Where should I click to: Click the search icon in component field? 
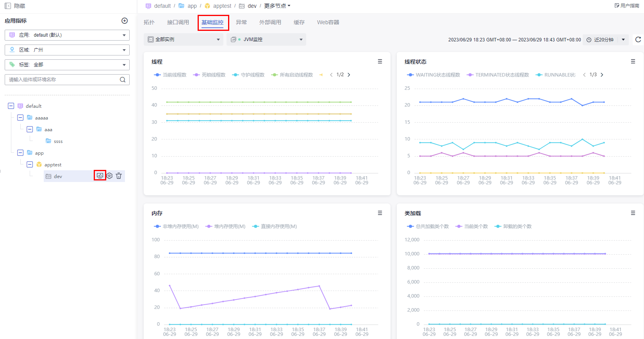tap(123, 80)
